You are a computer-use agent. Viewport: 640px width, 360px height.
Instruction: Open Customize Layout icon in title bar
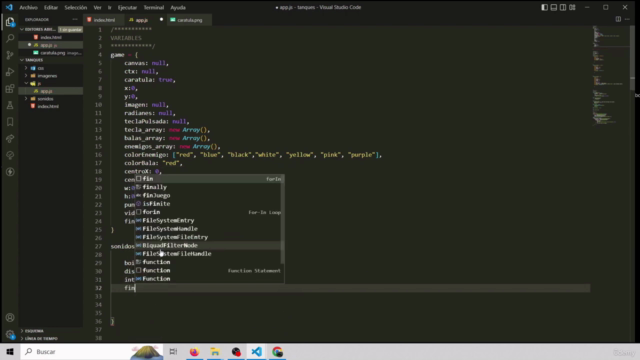pyautogui.click(x=572, y=7)
